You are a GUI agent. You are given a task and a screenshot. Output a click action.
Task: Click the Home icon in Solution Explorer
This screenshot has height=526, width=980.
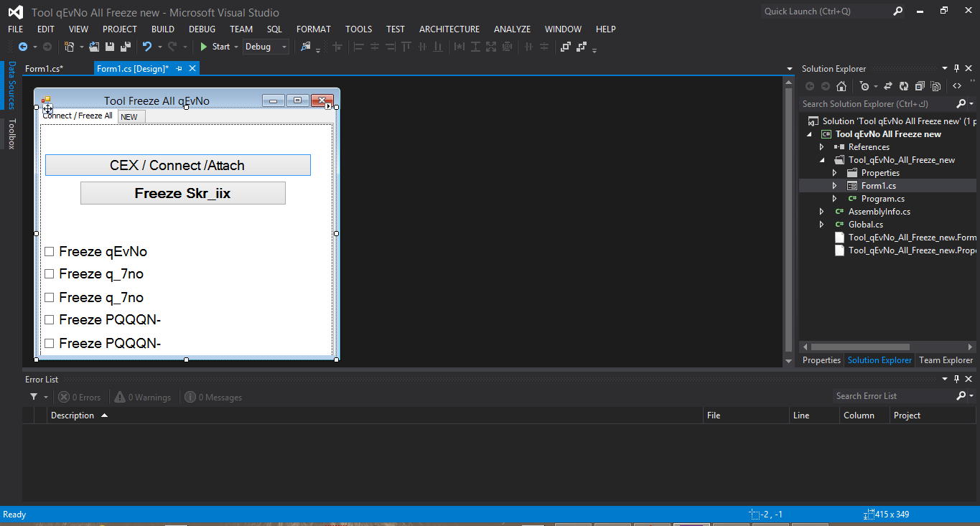tap(841, 86)
